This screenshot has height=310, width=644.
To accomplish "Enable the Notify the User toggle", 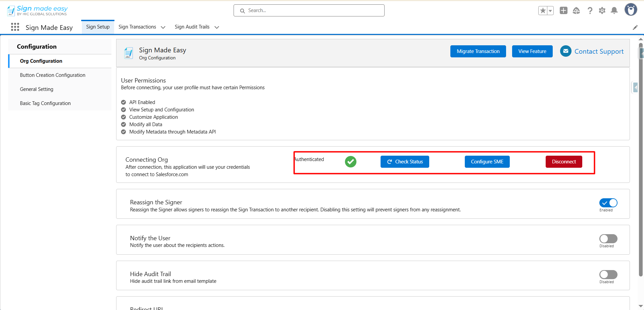I will [x=608, y=239].
